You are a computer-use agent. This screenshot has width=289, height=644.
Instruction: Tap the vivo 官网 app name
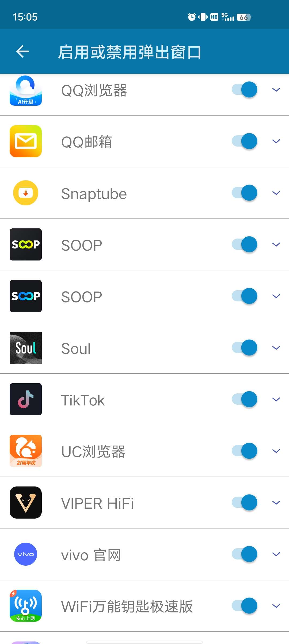(91, 555)
